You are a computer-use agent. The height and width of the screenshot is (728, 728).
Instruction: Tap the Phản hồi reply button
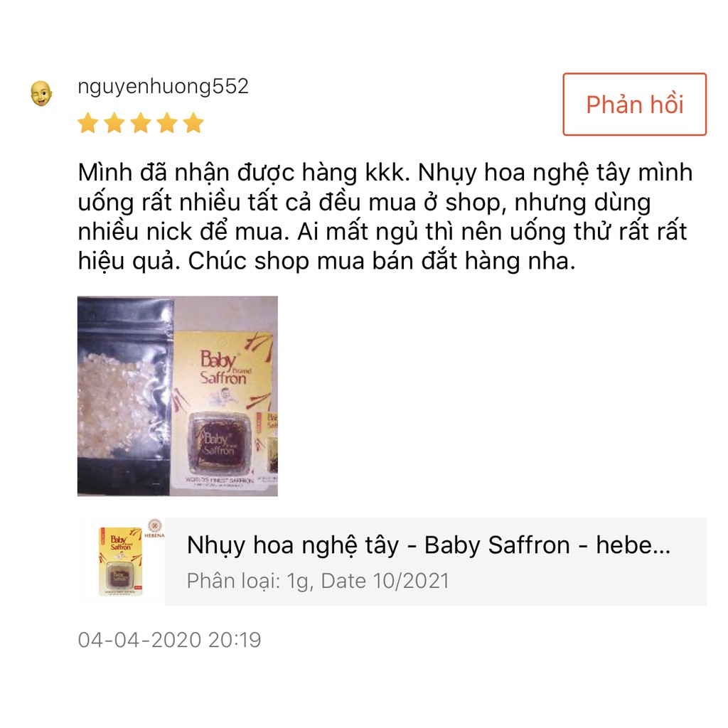pos(634,105)
